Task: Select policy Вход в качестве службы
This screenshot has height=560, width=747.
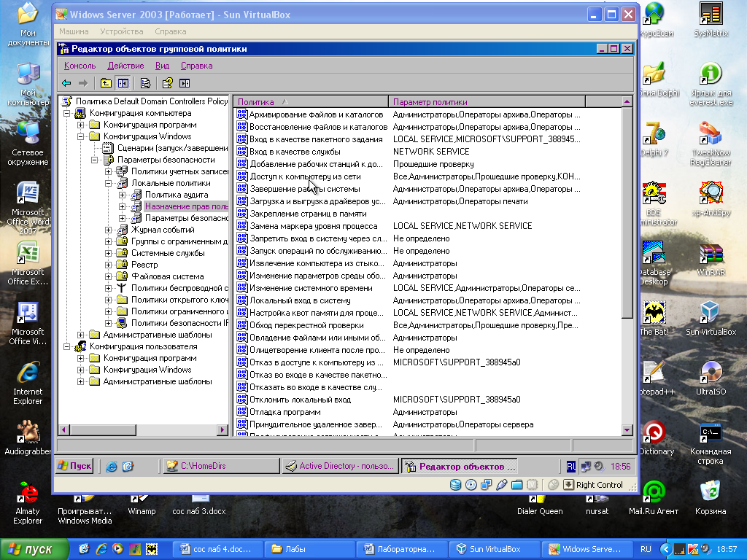Action: coord(295,152)
